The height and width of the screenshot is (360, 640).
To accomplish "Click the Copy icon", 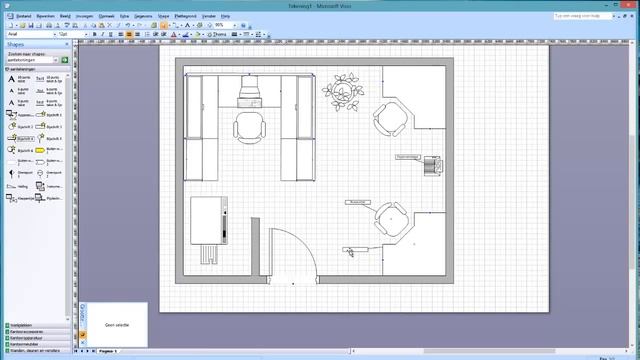I will point(93,25).
